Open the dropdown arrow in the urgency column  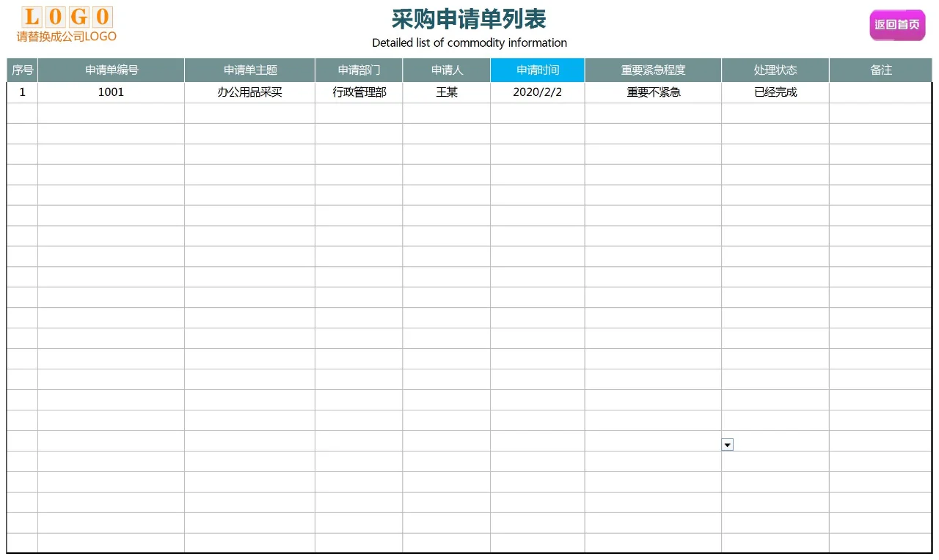(x=727, y=444)
